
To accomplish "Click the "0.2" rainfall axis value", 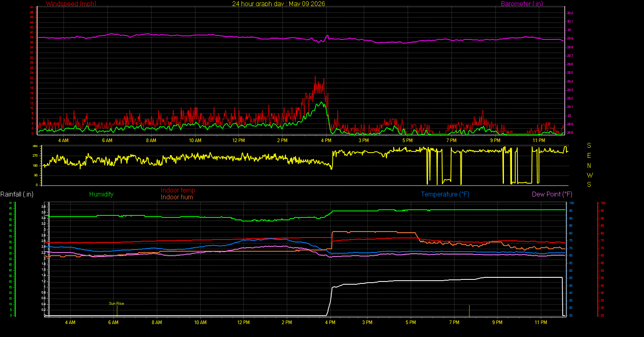I will click(43, 310).
